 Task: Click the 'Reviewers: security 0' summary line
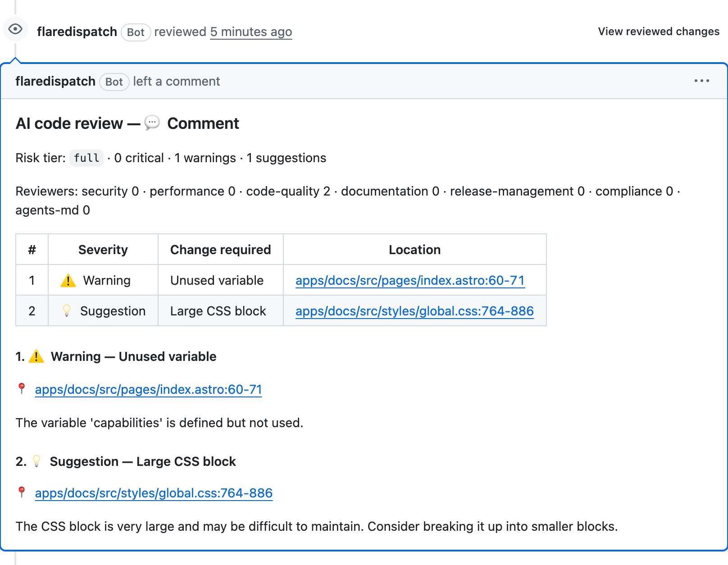click(348, 200)
